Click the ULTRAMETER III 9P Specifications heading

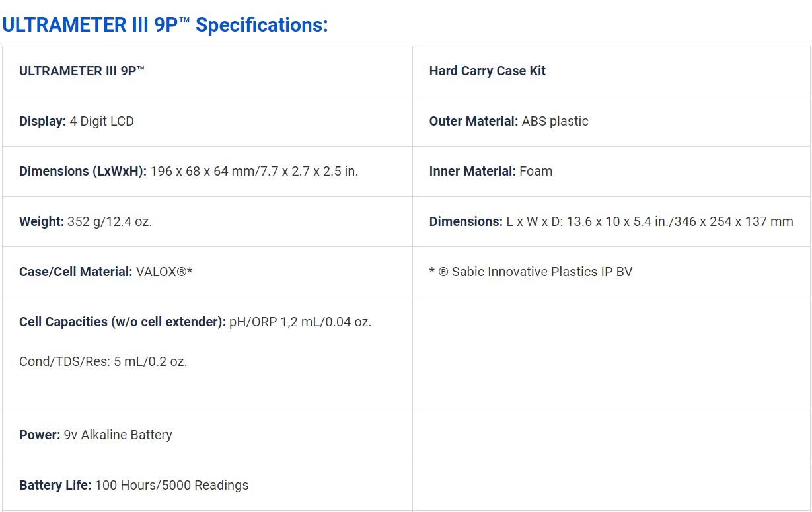click(165, 25)
